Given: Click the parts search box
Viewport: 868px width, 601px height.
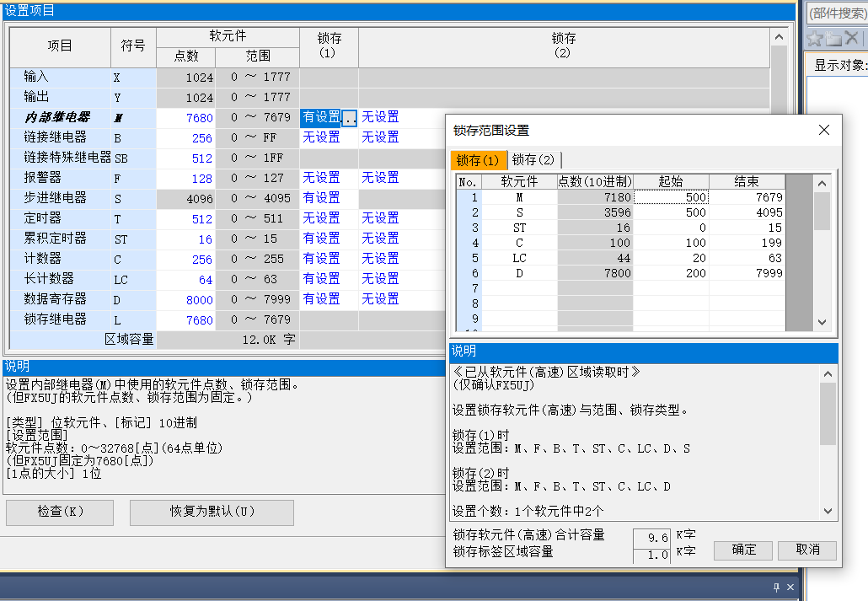Looking at the screenshot, I should 836,13.
